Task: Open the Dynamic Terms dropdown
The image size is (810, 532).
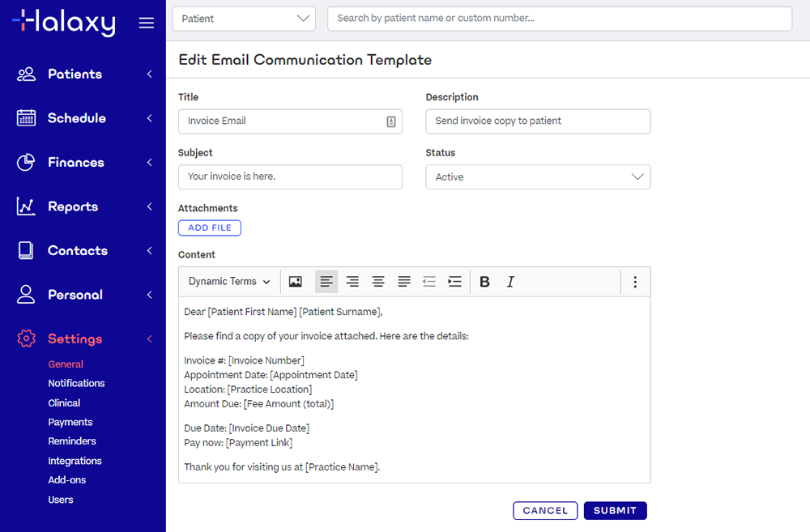Action: (228, 281)
